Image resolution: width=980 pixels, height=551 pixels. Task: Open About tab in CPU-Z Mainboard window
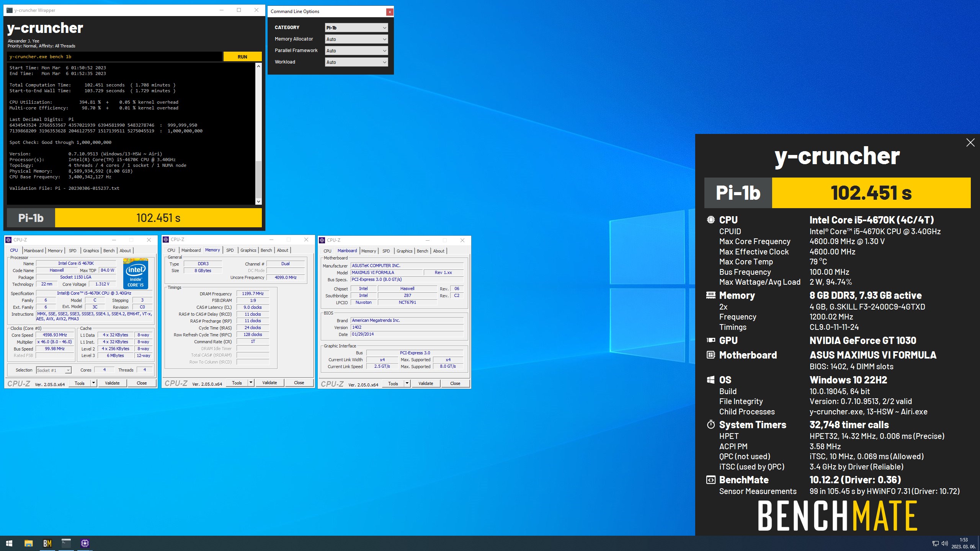[439, 251]
